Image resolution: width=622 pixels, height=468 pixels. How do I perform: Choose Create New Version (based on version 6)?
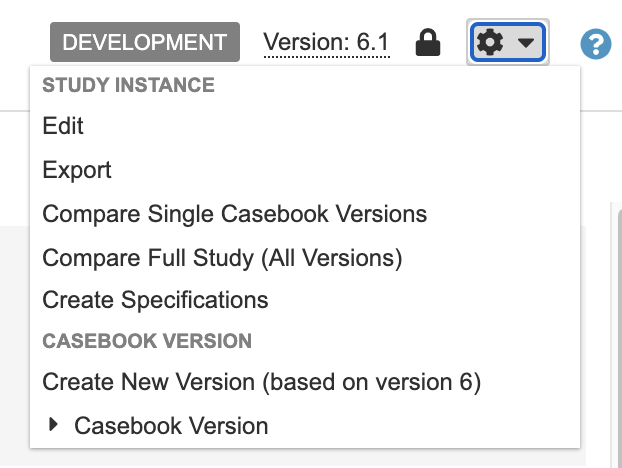click(262, 382)
